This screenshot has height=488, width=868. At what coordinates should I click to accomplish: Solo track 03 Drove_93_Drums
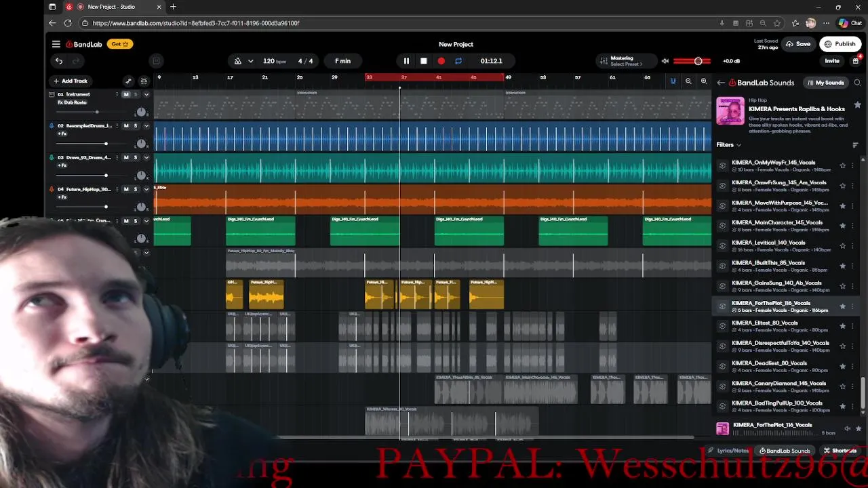coord(135,157)
